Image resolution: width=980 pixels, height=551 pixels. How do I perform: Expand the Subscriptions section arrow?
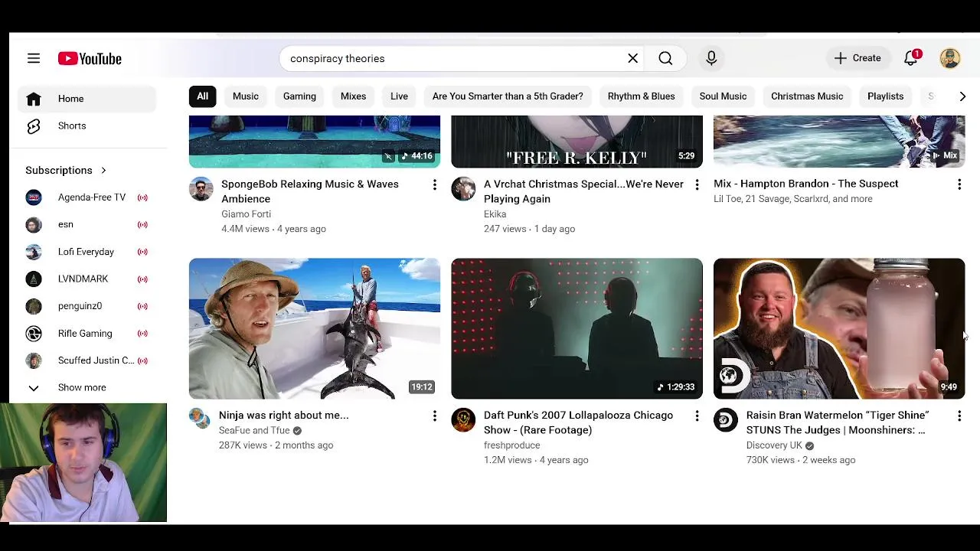(103, 170)
